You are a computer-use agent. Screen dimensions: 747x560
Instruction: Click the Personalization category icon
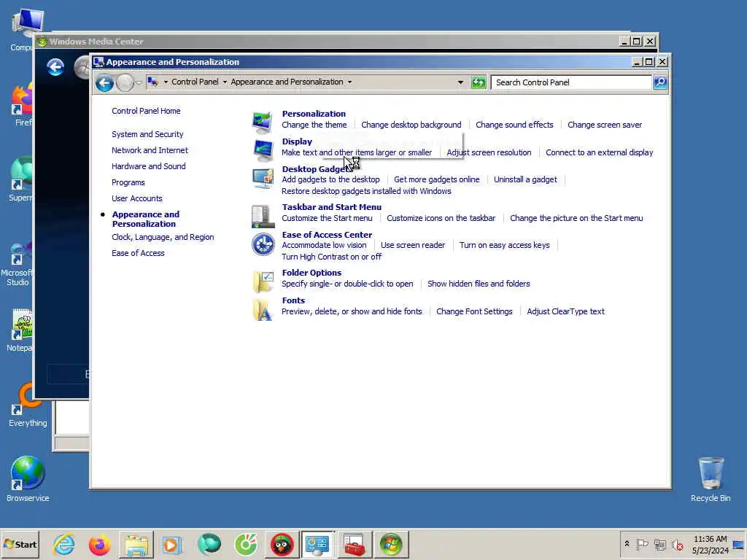(263, 122)
